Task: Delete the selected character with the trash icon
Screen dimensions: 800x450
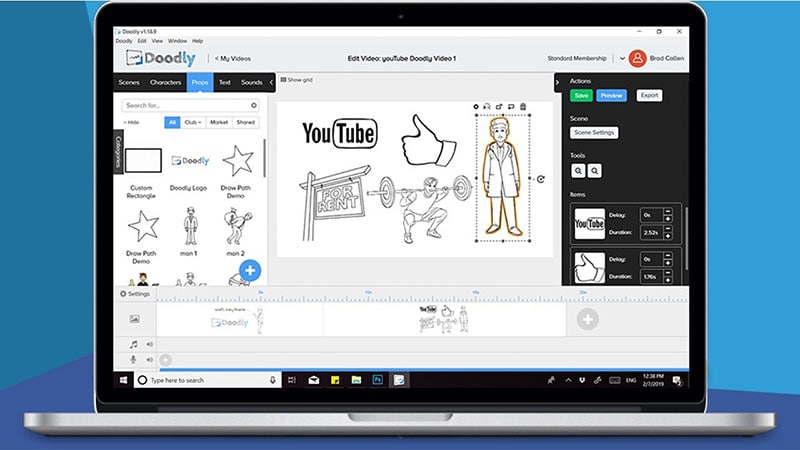Action: coord(523,107)
